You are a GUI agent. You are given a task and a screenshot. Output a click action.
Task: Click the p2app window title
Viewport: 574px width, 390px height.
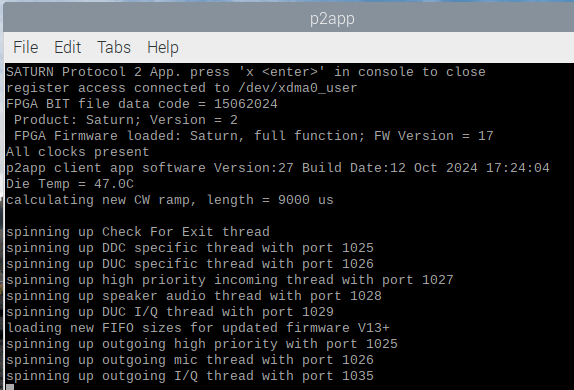[x=332, y=19]
